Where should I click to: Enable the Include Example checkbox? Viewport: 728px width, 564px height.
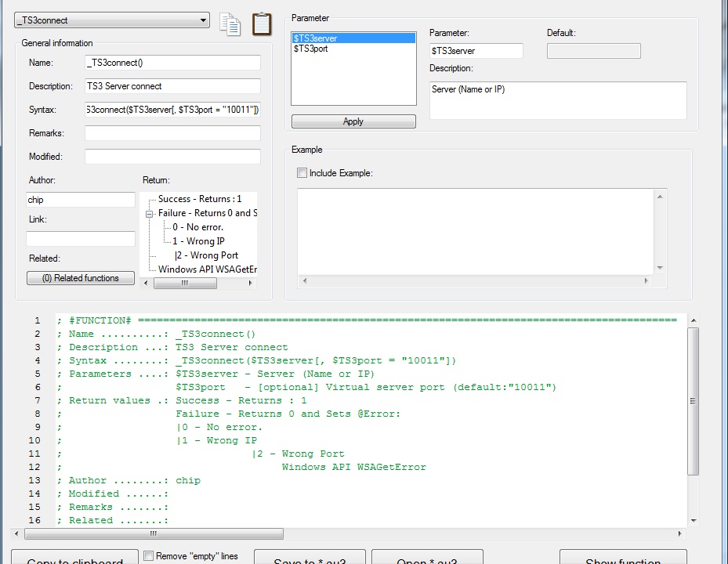pyautogui.click(x=302, y=173)
